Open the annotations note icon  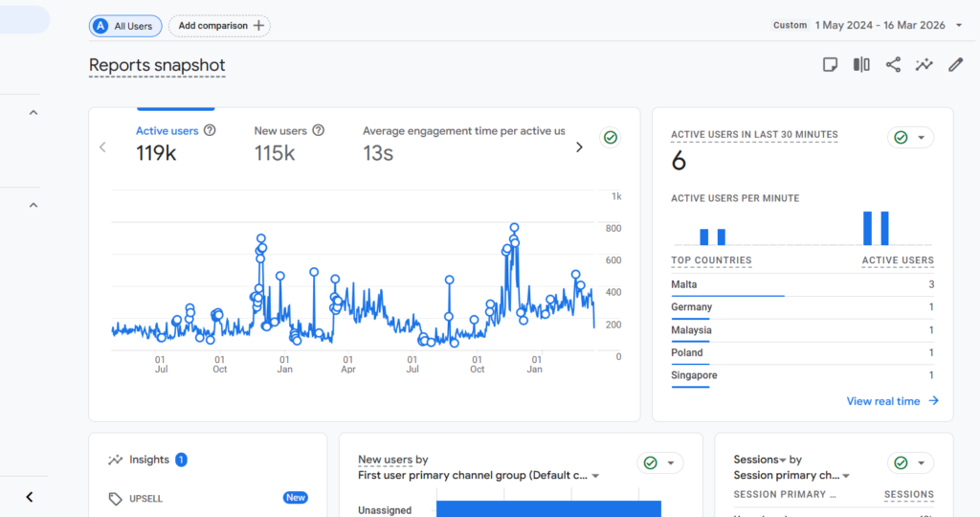[x=831, y=65]
